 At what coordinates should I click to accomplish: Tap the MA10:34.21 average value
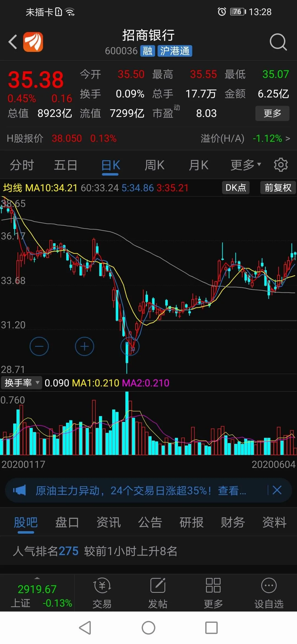[x=51, y=188]
